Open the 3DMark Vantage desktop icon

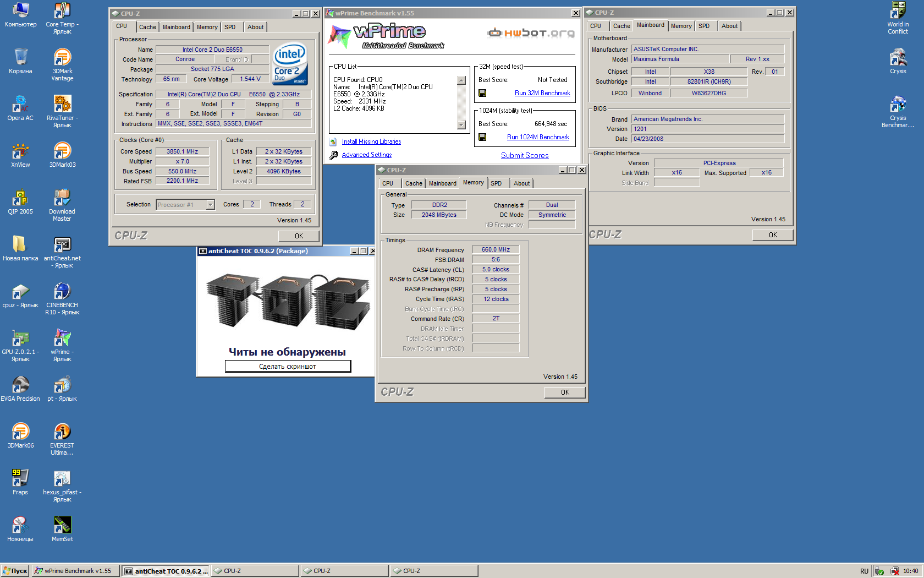point(62,57)
